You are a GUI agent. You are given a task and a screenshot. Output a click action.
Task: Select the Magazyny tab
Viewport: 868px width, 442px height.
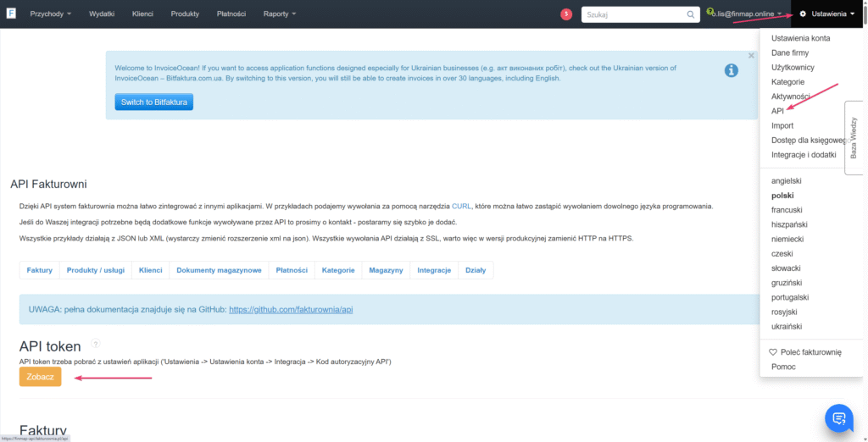pos(386,270)
